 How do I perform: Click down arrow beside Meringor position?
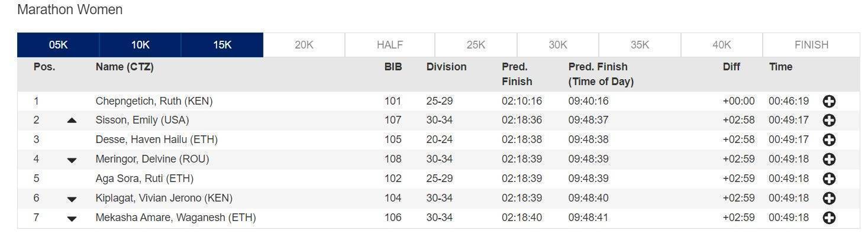pyautogui.click(x=72, y=160)
